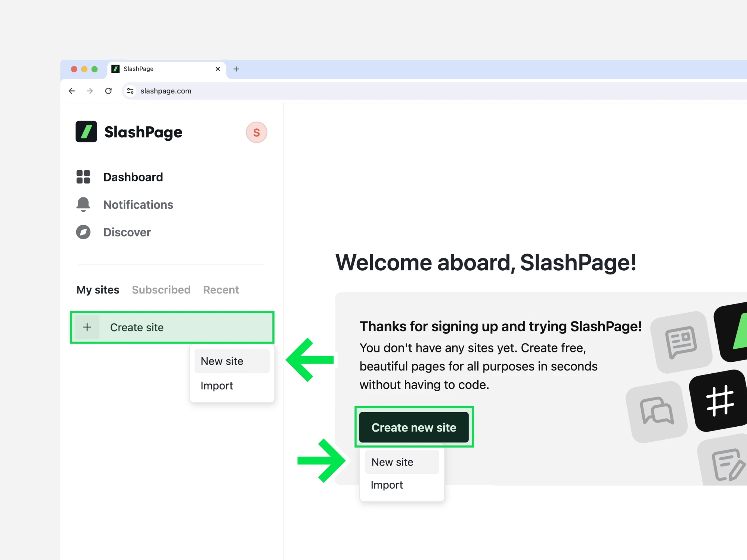Click the SlashPage logo icon in sidebar

86,131
